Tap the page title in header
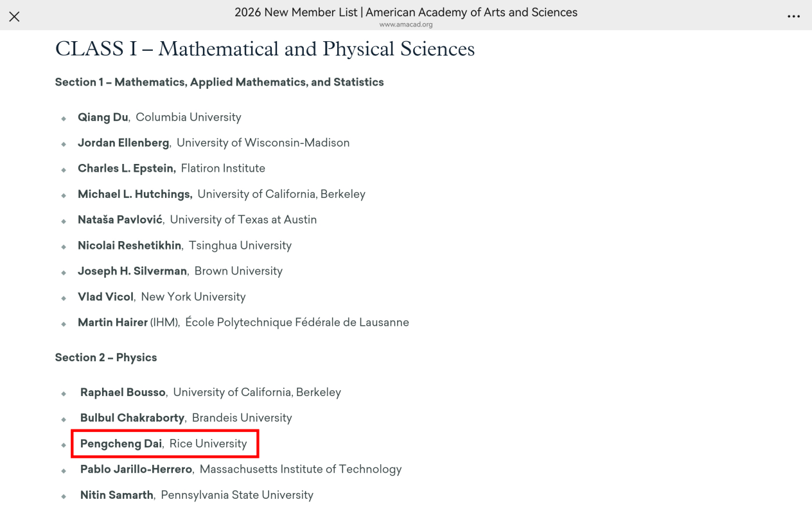Image resolution: width=812 pixels, height=513 pixels. coord(405,12)
